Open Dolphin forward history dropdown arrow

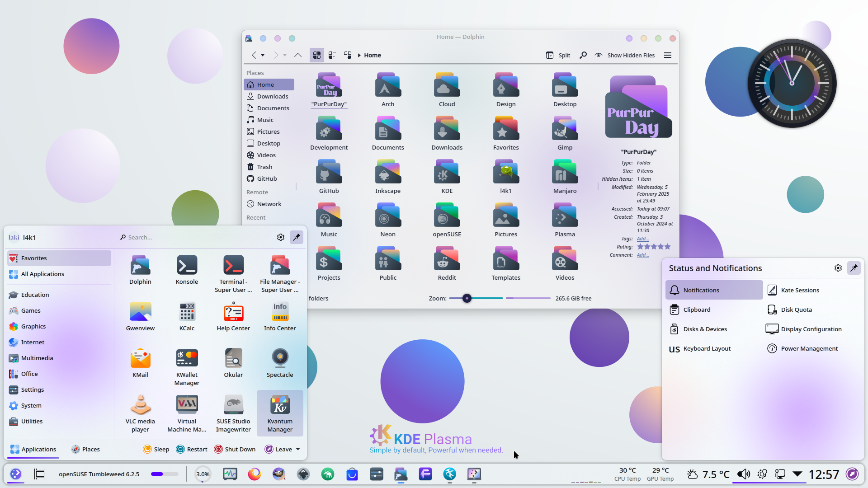coord(285,55)
